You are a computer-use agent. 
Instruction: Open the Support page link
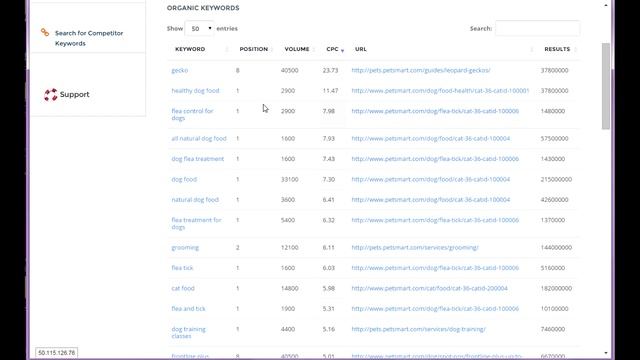tap(74, 94)
